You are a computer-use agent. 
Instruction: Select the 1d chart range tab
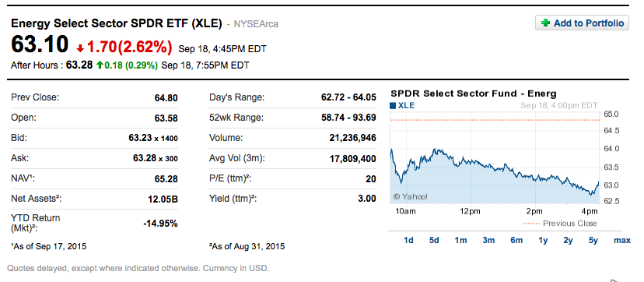click(408, 241)
